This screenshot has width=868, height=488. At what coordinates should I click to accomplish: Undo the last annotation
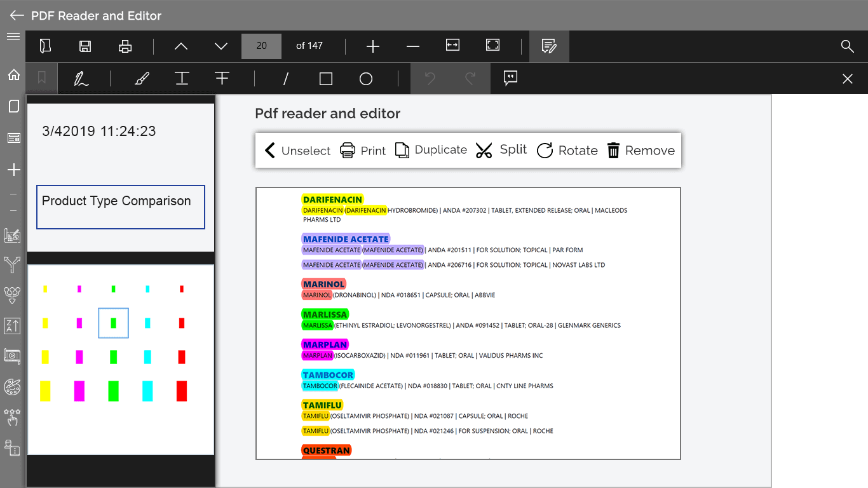430,78
